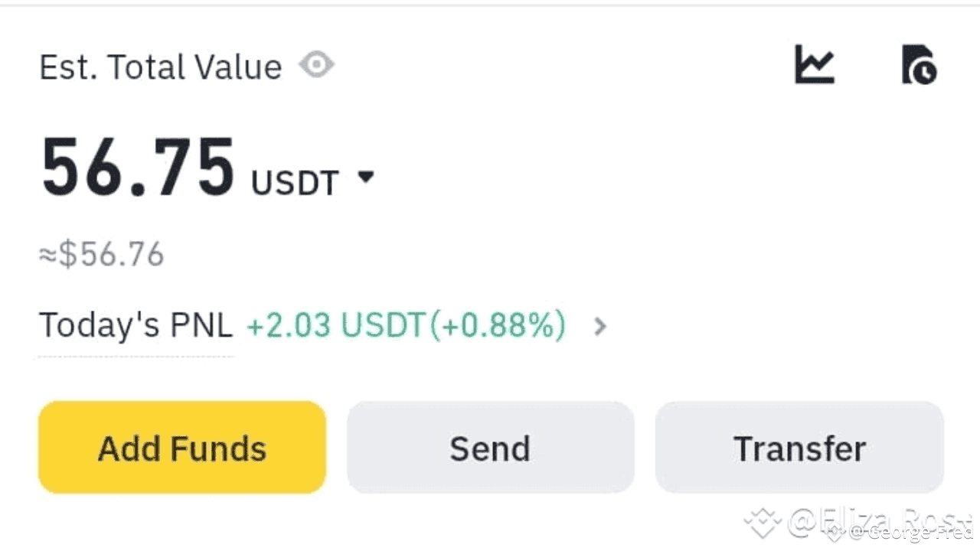Open transaction history clock icon
The width and height of the screenshot is (980, 551).
pyautogui.click(x=919, y=64)
